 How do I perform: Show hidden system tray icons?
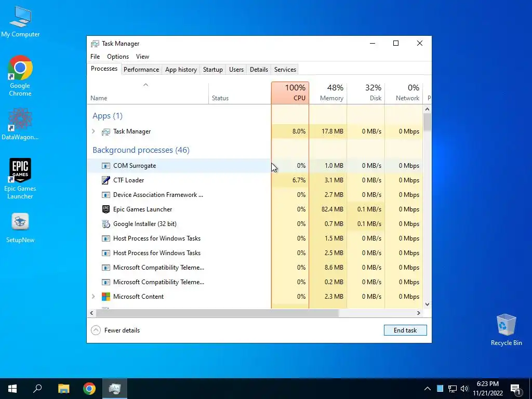[x=428, y=389]
